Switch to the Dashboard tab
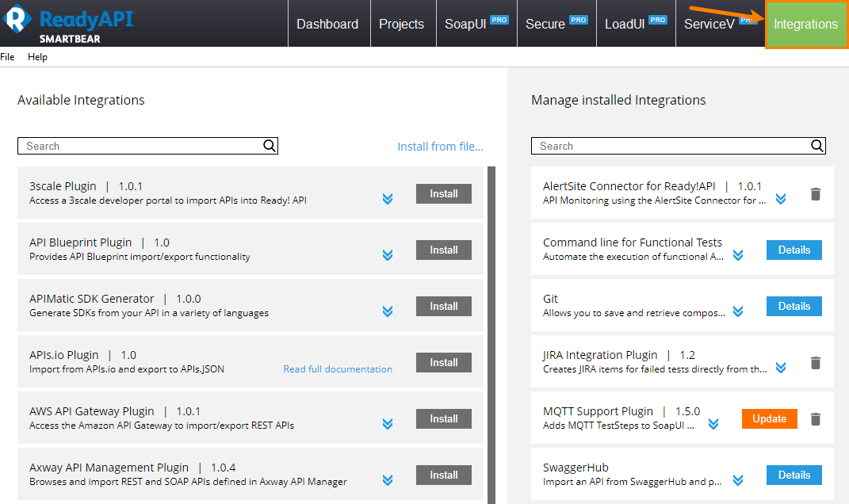Viewport: 849px width, 504px height. 327,24
